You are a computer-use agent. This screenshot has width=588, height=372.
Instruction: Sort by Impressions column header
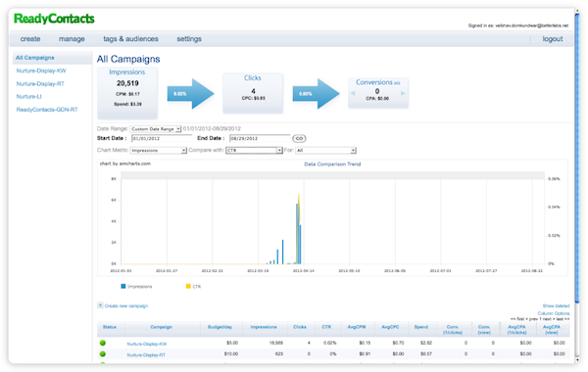pyautogui.click(x=264, y=327)
